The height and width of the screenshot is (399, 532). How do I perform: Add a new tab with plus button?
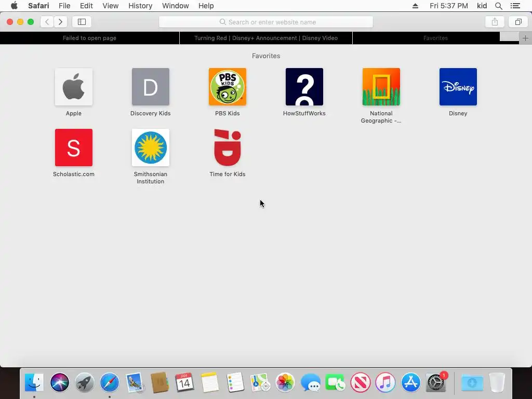pos(525,38)
